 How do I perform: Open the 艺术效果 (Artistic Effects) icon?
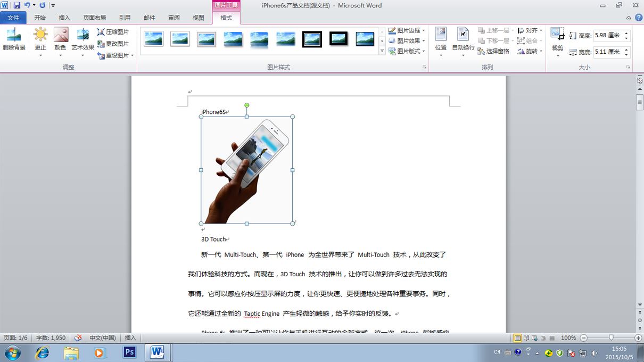[x=82, y=35]
